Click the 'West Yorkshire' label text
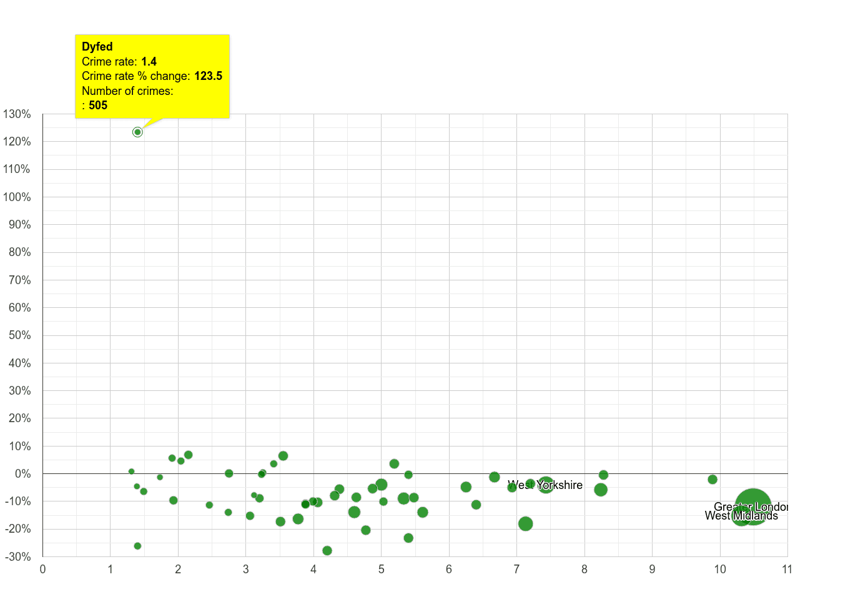The width and height of the screenshot is (868, 612). [x=545, y=485]
